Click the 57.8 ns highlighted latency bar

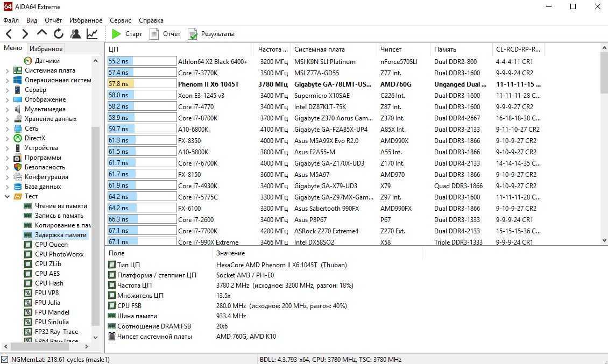[x=142, y=84]
